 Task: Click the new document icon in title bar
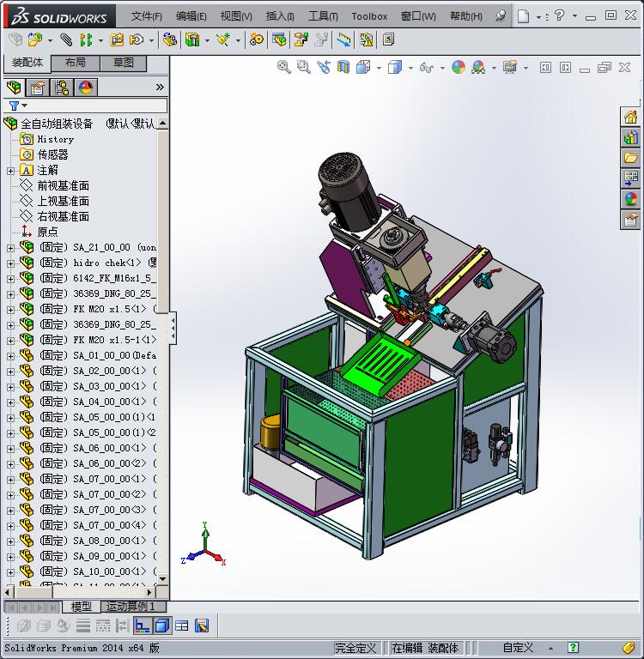523,16
